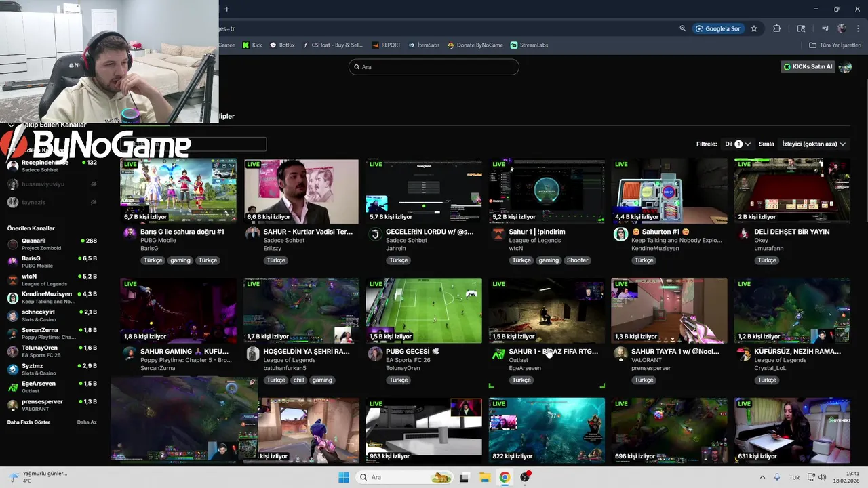Bookmark this page with the star icon
The width and height of the screenshot is (868, 488).
click(x=754, y=28)
